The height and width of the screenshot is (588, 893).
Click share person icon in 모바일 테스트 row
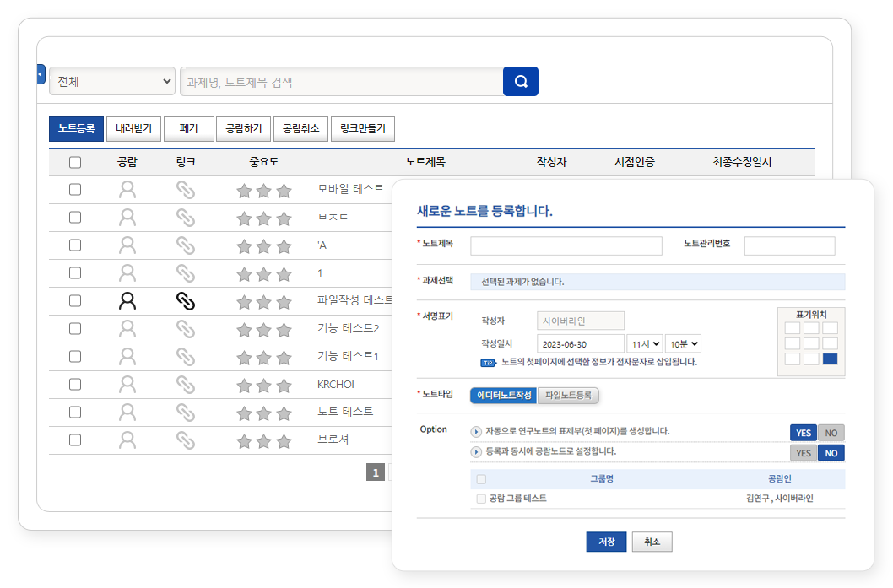point(127,190)
